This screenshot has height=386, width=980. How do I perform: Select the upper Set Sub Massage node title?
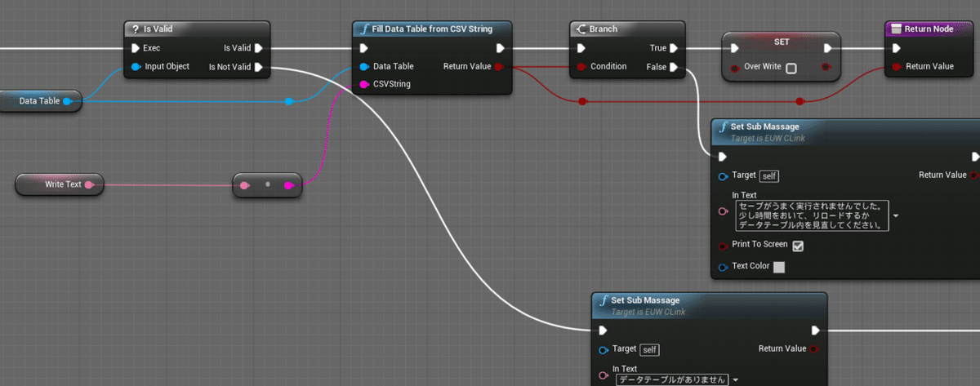(x=765, y=126)
